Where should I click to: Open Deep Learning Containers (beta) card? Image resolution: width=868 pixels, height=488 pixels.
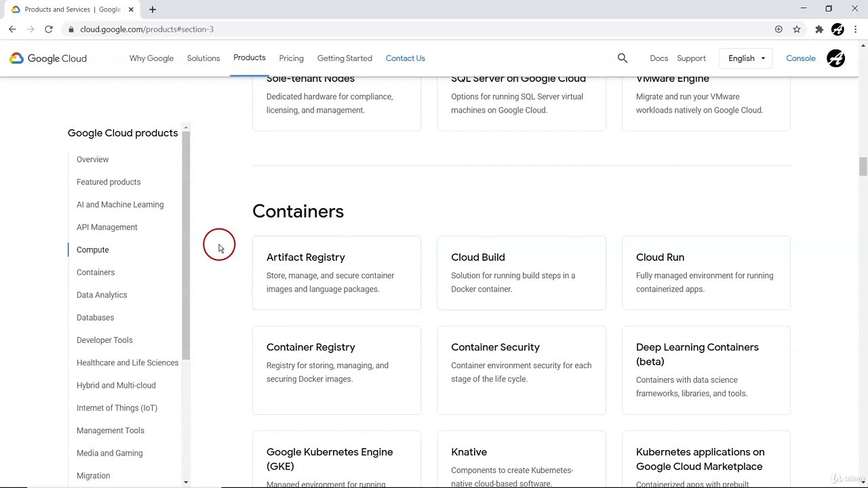(706, 370)
